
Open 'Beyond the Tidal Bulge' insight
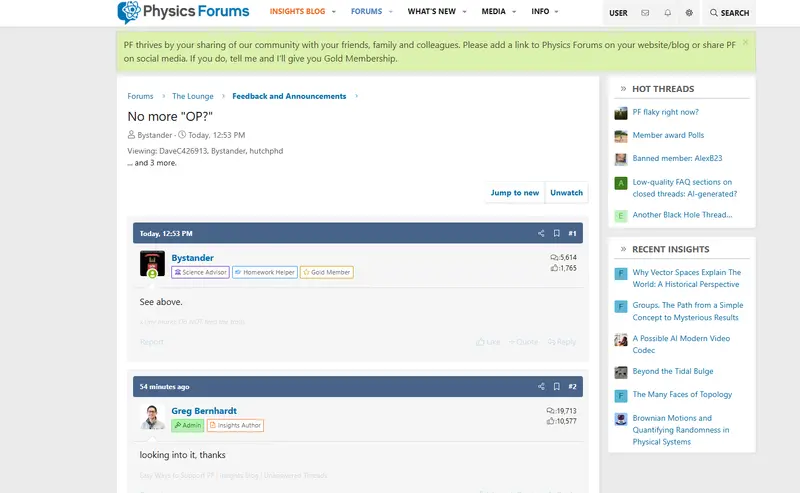coord(673,371)
